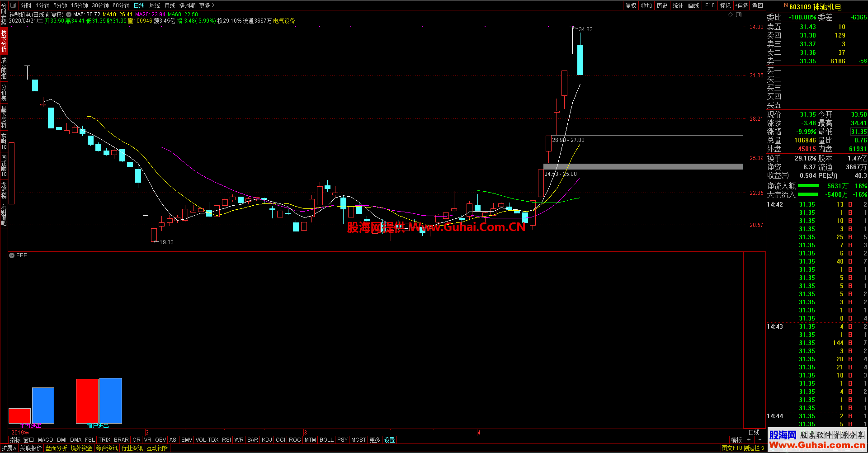Open the 关联报价 tab

31,448
